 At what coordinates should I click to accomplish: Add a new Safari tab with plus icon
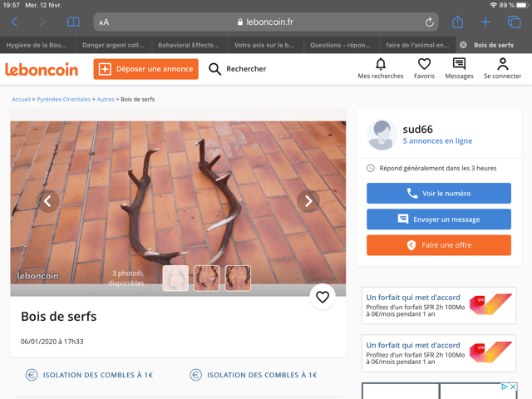click(x=485, y=22)
